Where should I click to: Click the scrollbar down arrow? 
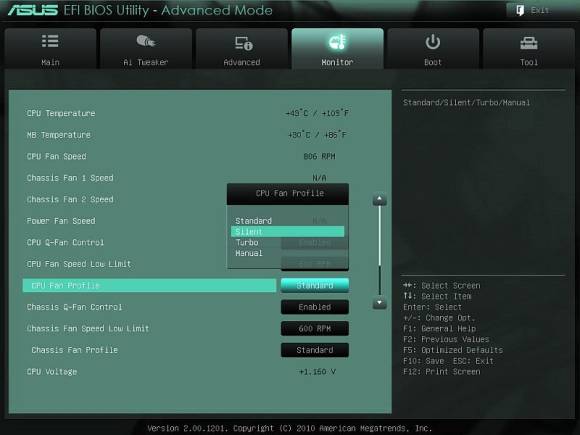[x=380, y=303]
